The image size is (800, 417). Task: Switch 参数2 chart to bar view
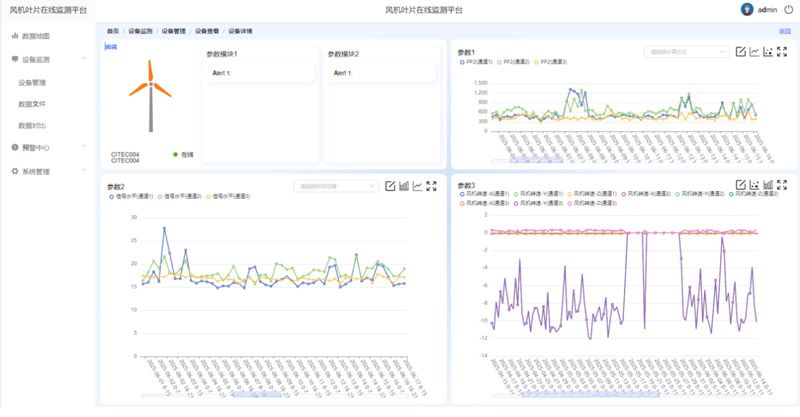click(x=404, y=186)
